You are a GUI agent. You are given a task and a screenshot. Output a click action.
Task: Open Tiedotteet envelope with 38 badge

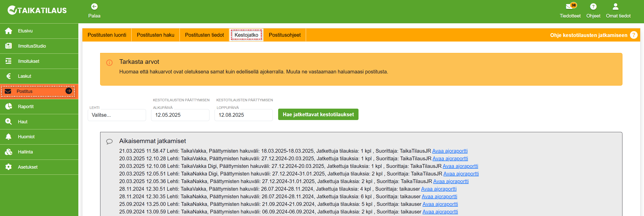(569, 7)
